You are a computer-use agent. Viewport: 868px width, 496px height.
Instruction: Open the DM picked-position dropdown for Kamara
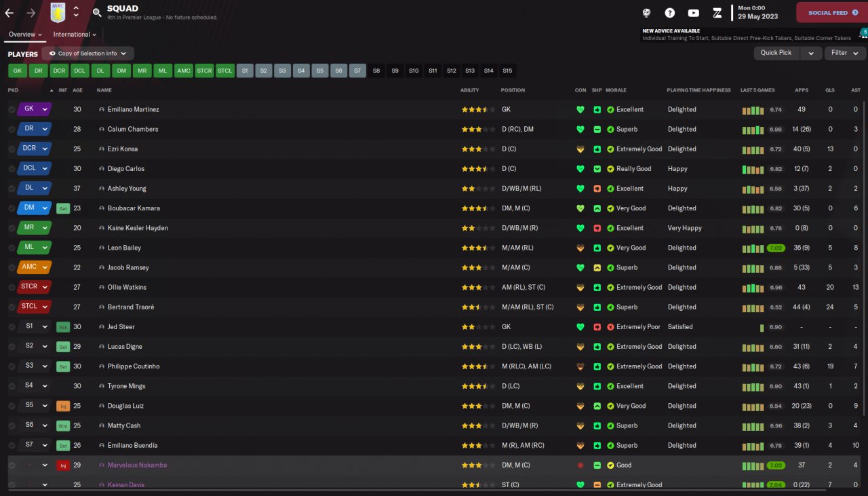pyautogui.click(x=35, y=208)
